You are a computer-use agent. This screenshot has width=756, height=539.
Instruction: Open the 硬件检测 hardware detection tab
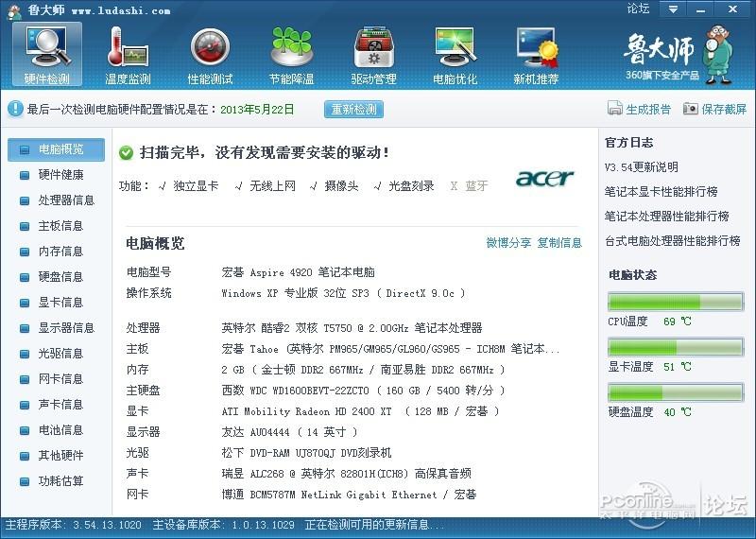click(46, 54)
